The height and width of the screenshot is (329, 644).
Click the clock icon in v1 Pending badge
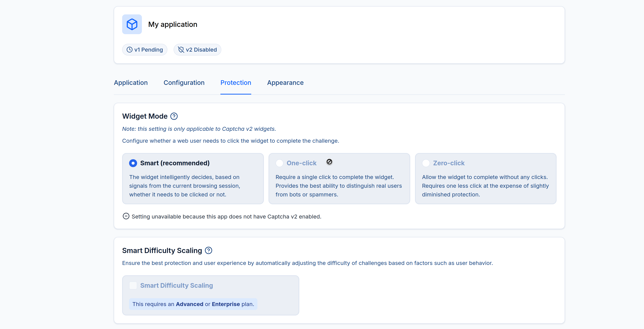[129, 50]
